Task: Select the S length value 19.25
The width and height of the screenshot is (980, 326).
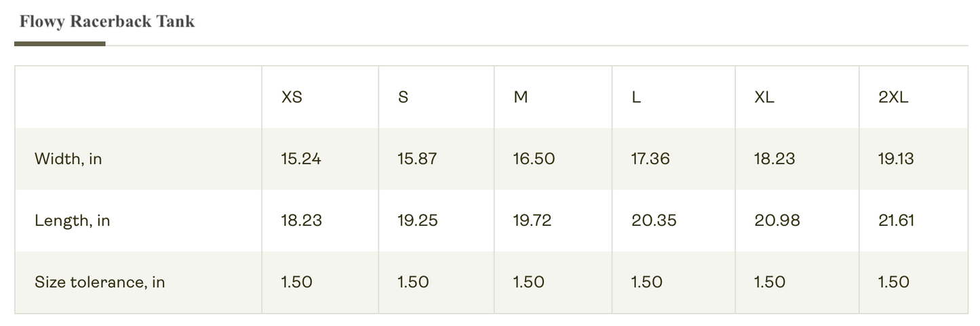Action: point(417,220)
